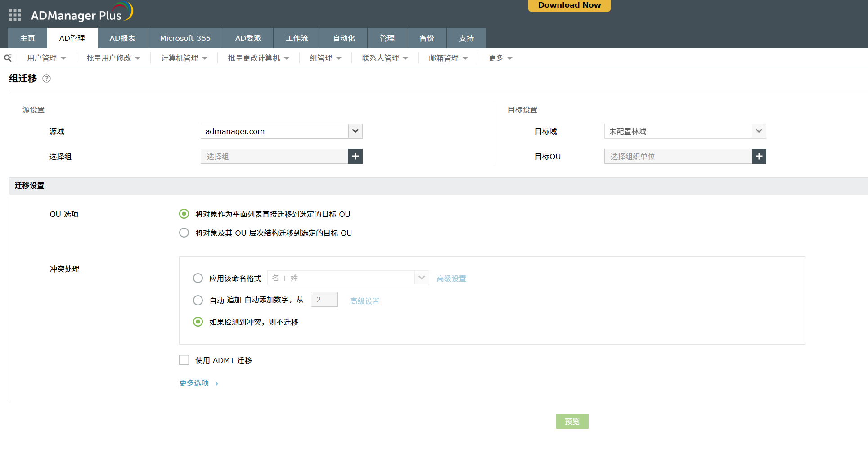Open the apps grid launcher icon
The width and height of the screenshot is (868, 467).
[x=15, y=15]
